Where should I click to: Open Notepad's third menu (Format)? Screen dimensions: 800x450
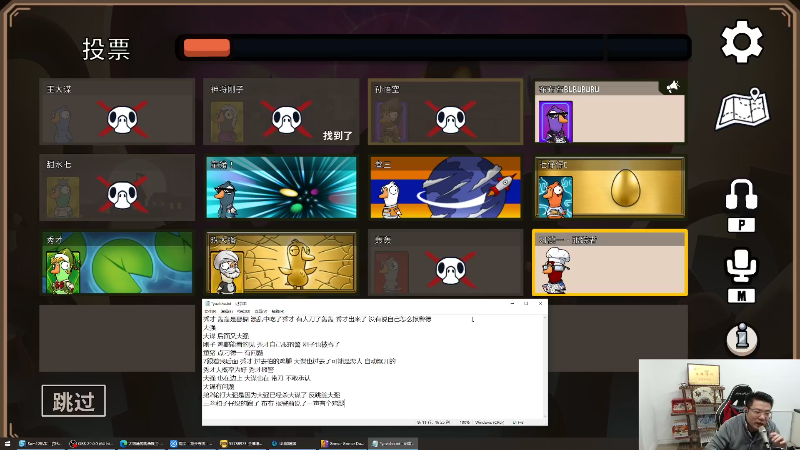click(x=244, y=311)
